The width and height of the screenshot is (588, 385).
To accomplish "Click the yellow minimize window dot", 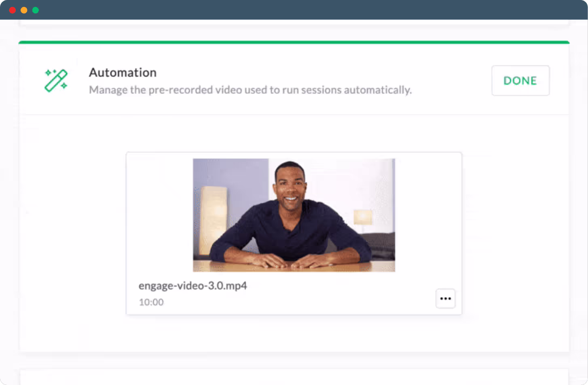I will [24, 10].
